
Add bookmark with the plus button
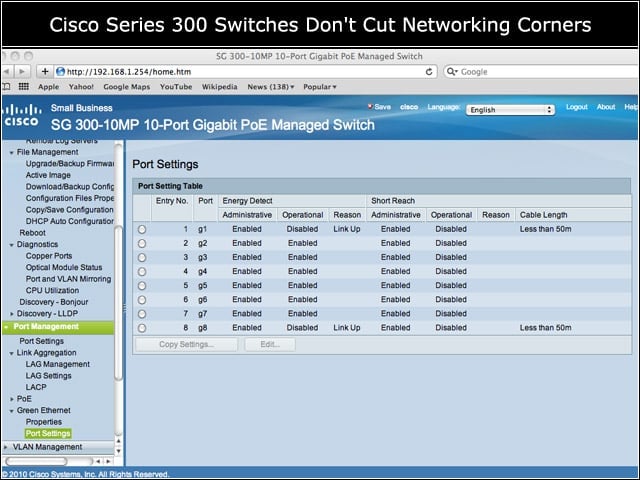(x=45, y=72)
